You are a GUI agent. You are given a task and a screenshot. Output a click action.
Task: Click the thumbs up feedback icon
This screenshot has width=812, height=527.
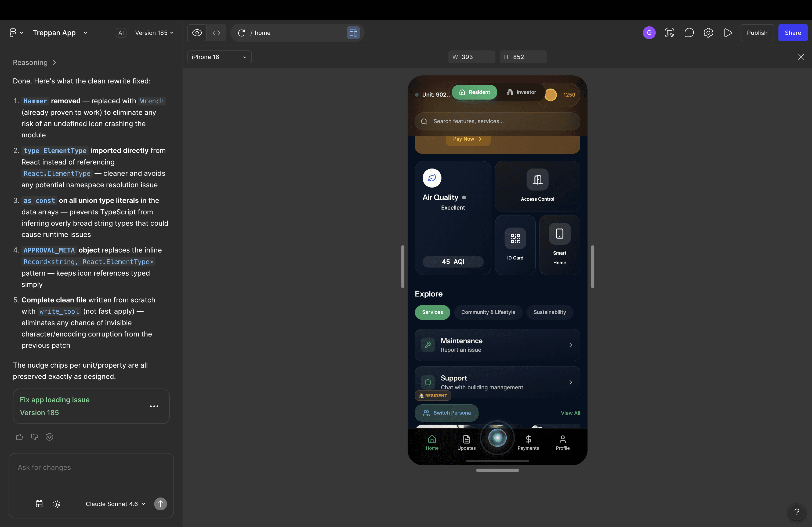coord(19,437)
